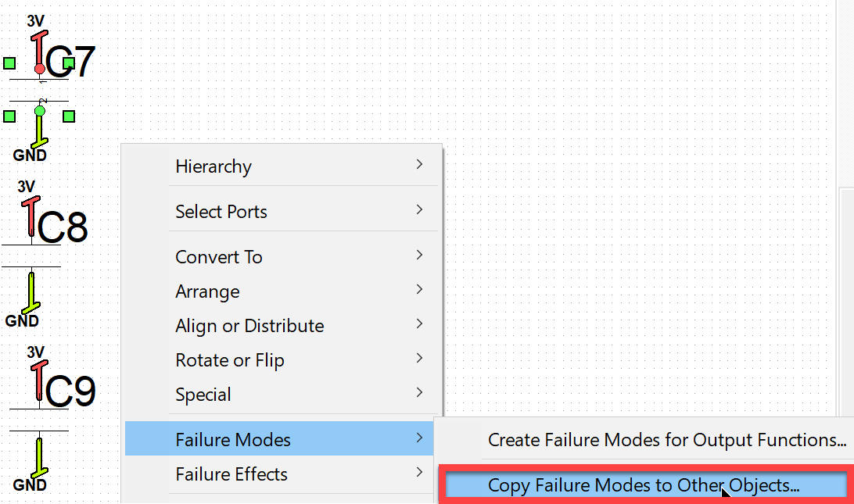Open the Special submenu
Image resolution: width=854 pixels, height=504 pixels.
(x=281, y=394)
